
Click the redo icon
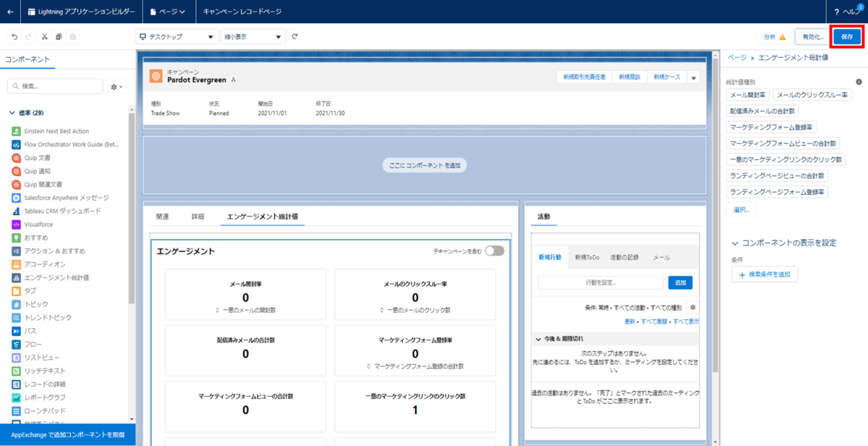pos(28,36)
